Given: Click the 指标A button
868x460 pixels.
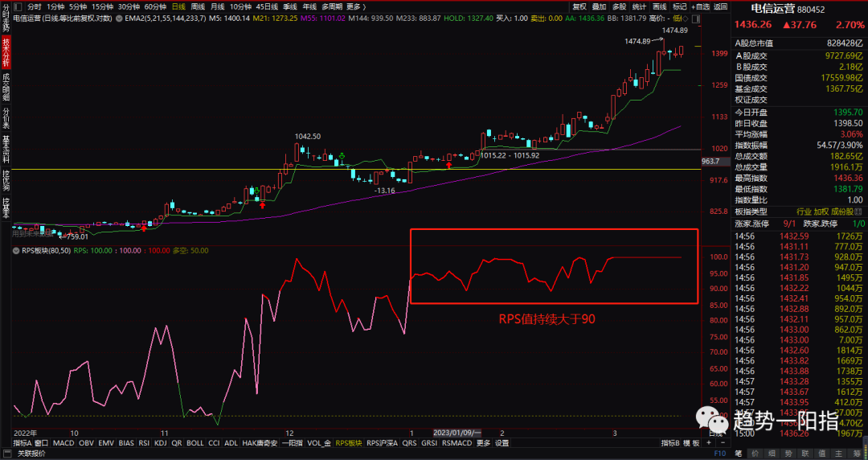Looking at the screenshot, I should [x=23, y=443].
